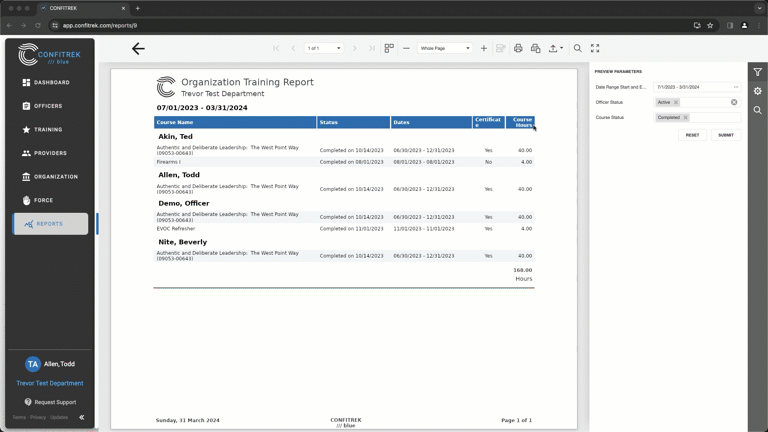The height and width of the screenshot is (432, 768).
Task: Open a new browser tab
Action: coord(138,8)
